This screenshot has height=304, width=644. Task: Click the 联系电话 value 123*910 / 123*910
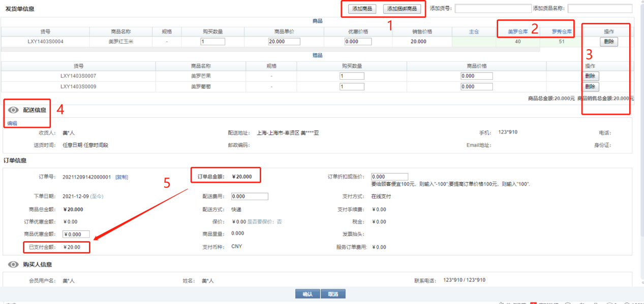(464, 280)
